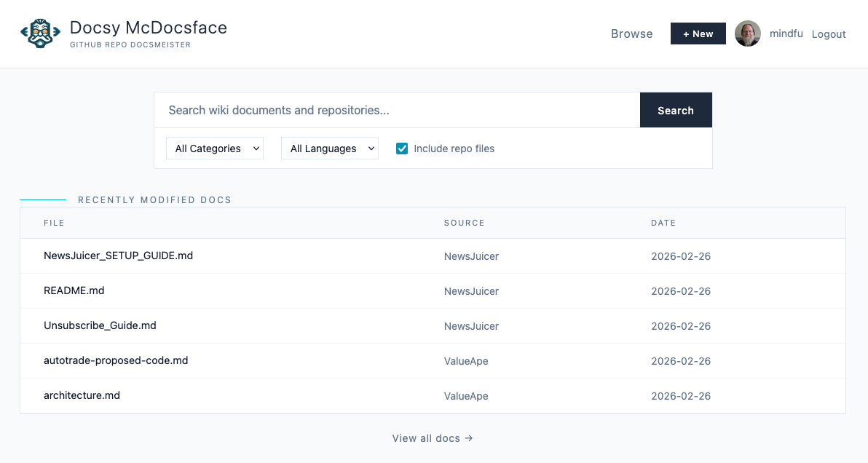Click the NewsJuicer source link for README.md
The image size is (868, 463).
(x=471, y=291)
